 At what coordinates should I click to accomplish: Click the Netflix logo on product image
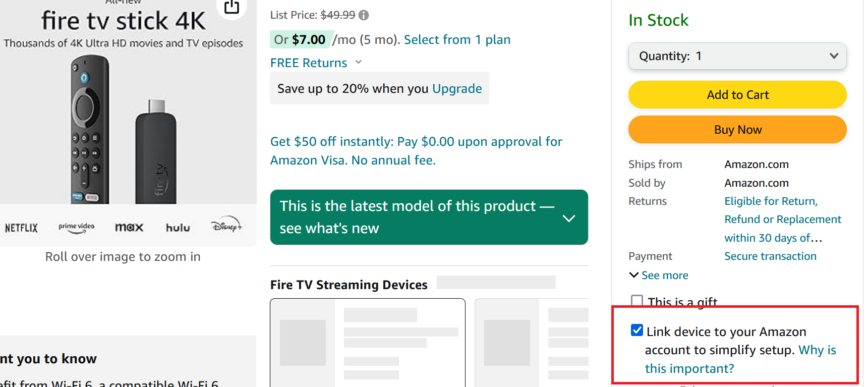point(21,228)
